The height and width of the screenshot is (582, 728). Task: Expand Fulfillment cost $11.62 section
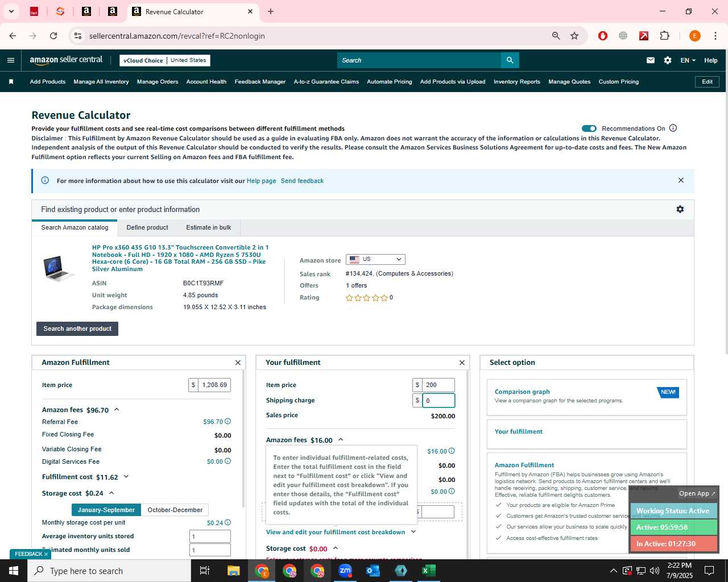[126, 477]
